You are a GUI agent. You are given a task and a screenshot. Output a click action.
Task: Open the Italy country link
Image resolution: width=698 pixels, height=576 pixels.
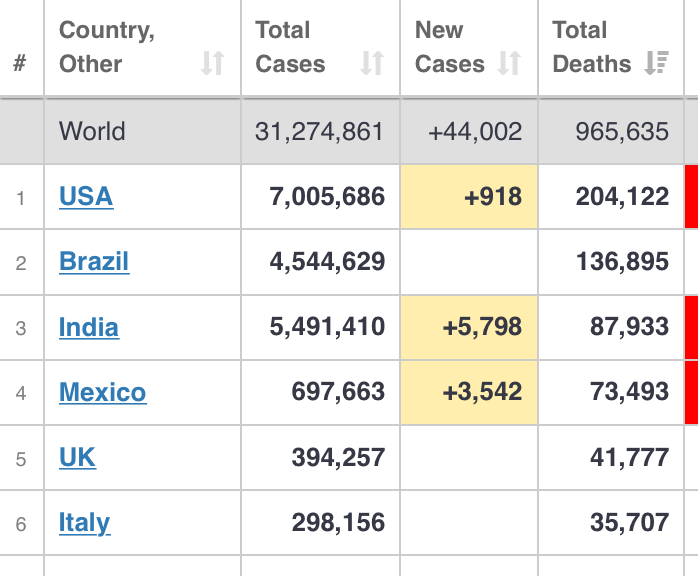[85, 523]
